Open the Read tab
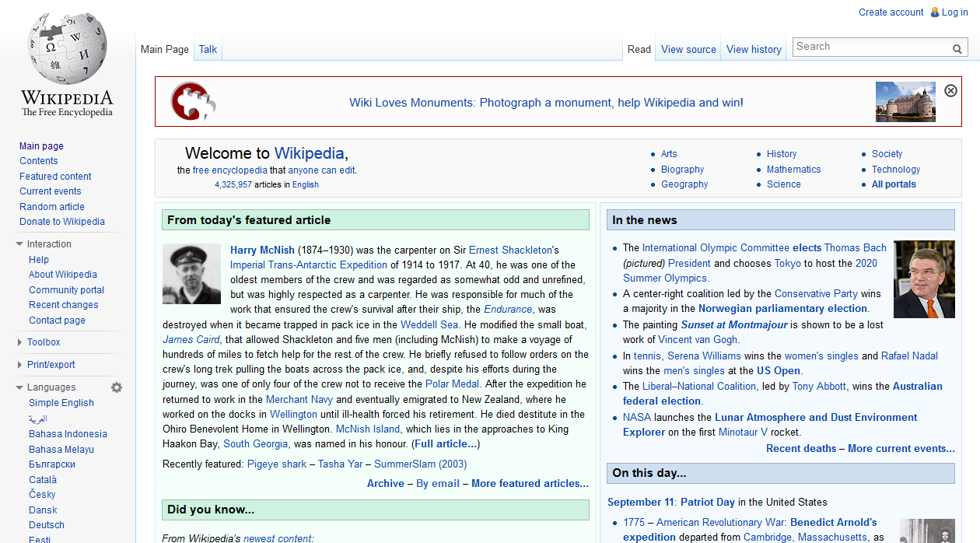 [x=639, y=49]
